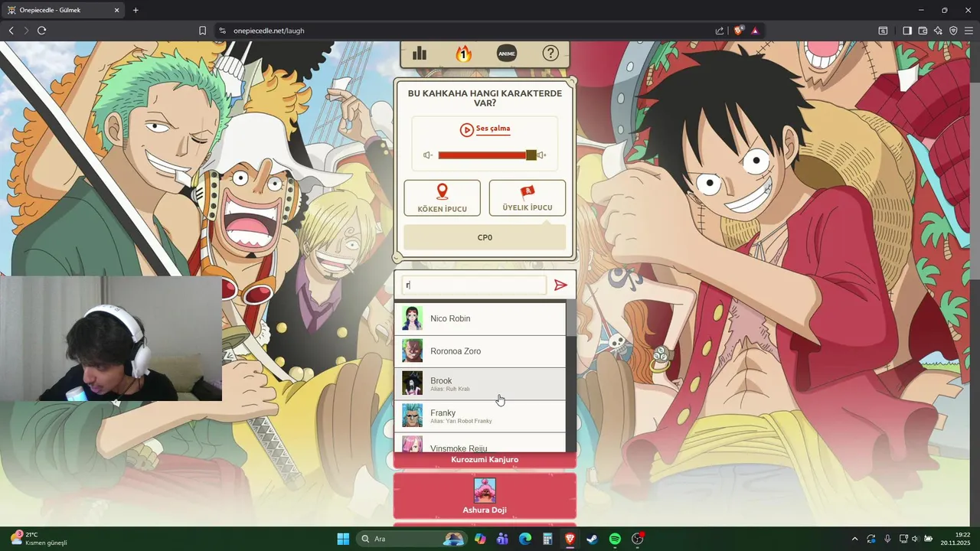Viewport: 980px width, 551px height.
Task: Open Microsoft Teams from the taskbar
Action: [502, 539]
